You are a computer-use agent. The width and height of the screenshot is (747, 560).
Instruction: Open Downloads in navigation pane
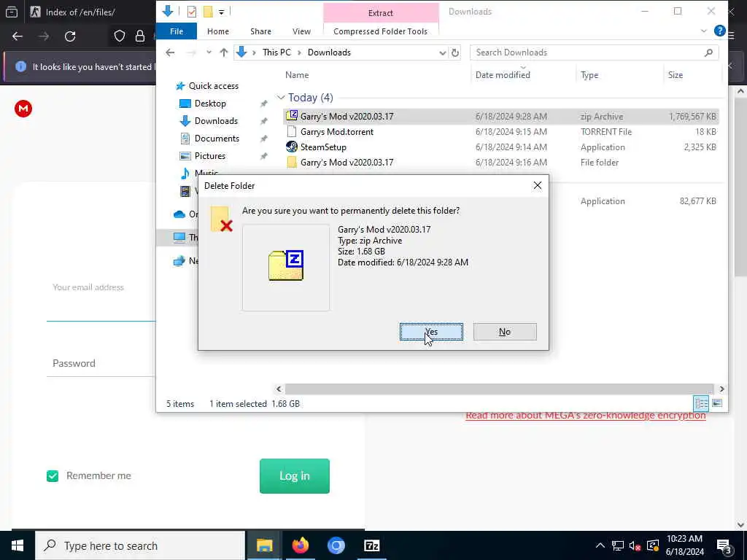(216, 121)
